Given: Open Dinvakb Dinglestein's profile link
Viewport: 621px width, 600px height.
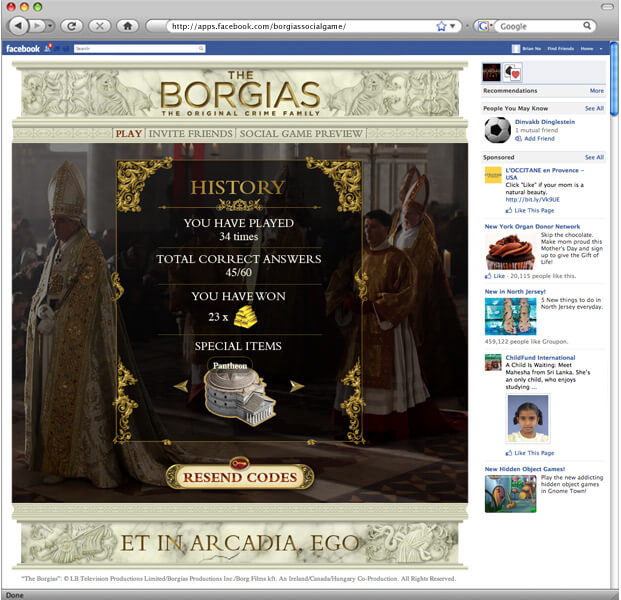Looking at the screenshot, I should [x=545, y=122].
